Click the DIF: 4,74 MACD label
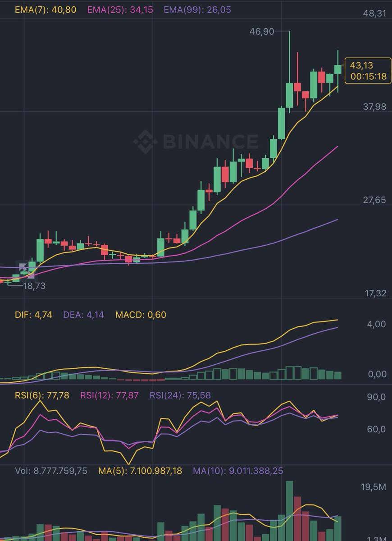 34,315
